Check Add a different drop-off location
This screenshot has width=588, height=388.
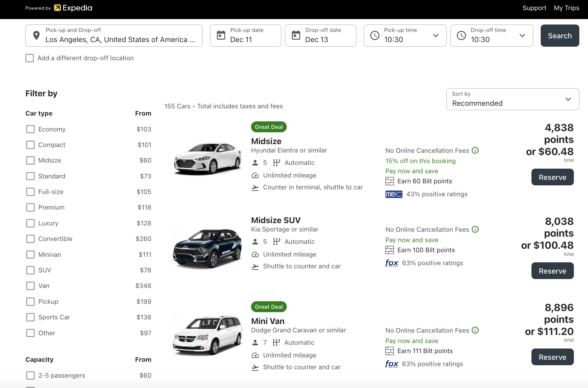[x=29, y=58]
